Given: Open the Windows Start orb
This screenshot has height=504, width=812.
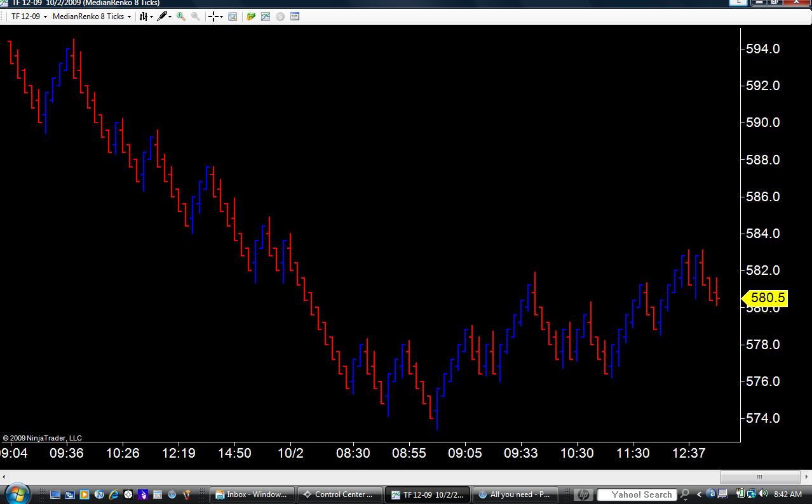Looking at the screenshot, I should (x=17, y=493).
